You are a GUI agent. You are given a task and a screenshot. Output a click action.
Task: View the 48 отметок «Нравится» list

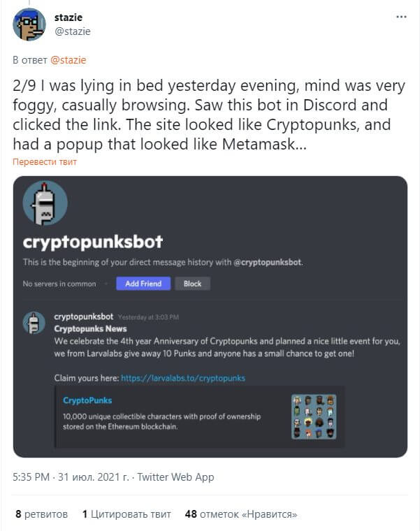point(241,514)
